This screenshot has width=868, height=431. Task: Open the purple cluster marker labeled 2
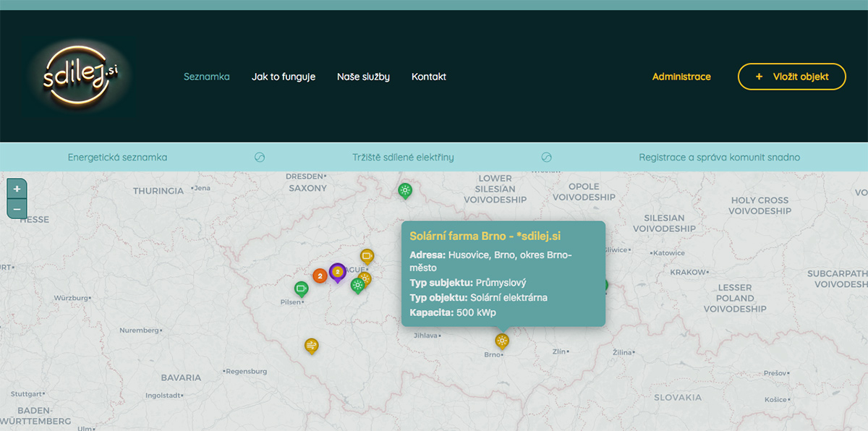(337, 272)
